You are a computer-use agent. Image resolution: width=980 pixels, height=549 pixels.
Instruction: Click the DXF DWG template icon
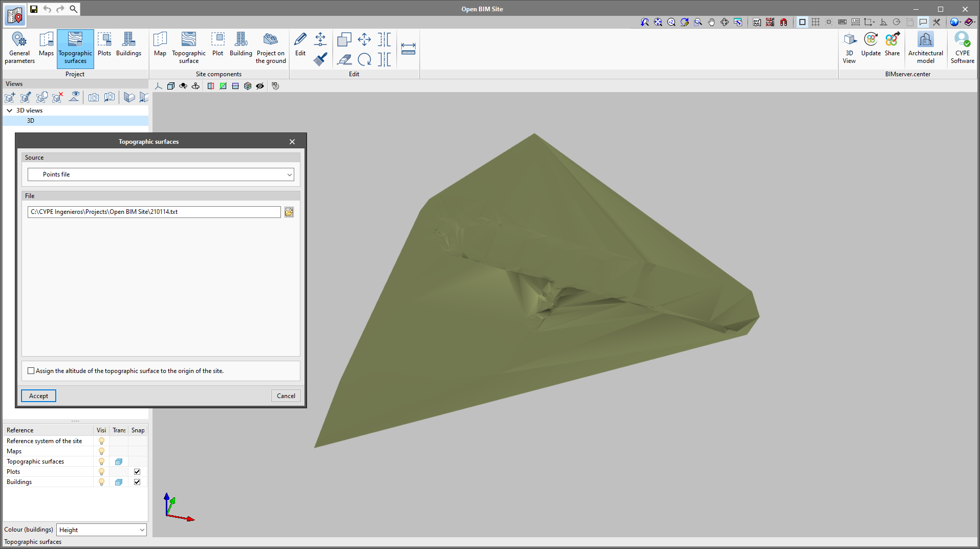point(757,22)
